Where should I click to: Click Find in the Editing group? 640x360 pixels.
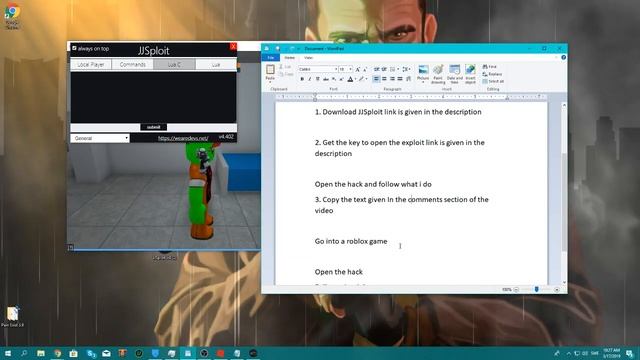click(490, 67)
